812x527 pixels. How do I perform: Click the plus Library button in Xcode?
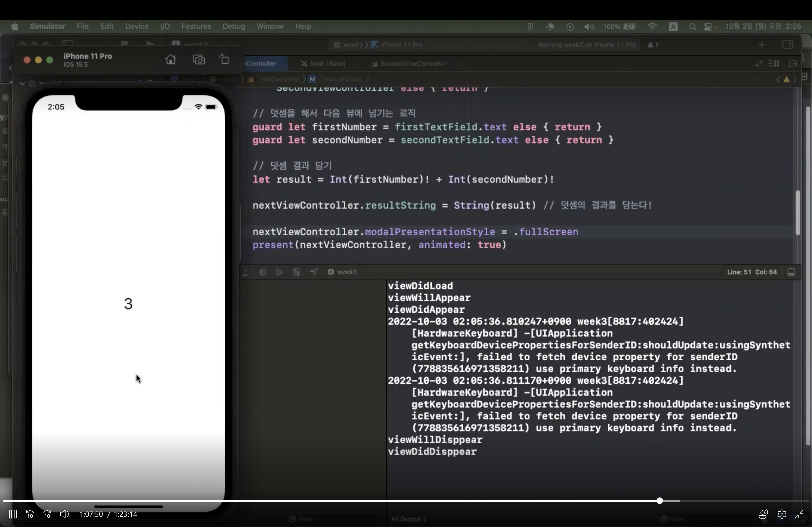pos(762,45)
